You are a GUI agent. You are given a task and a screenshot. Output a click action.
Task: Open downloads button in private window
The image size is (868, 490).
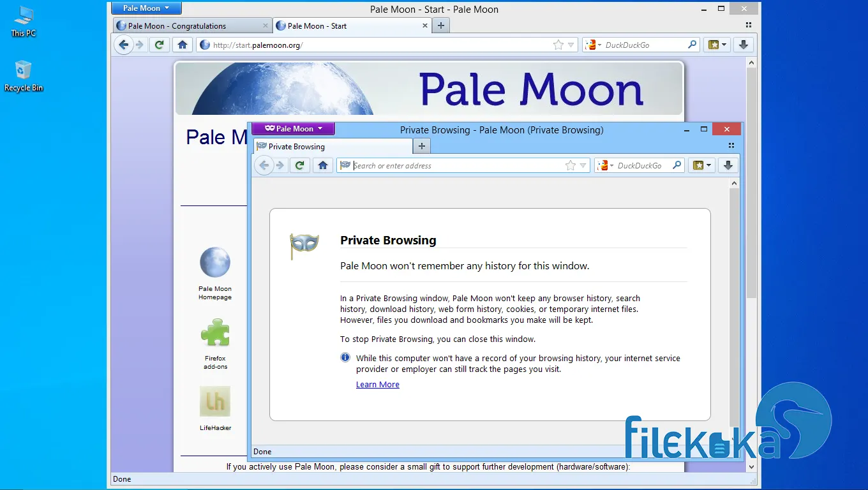pyautogui.click(x=728, y=165)
